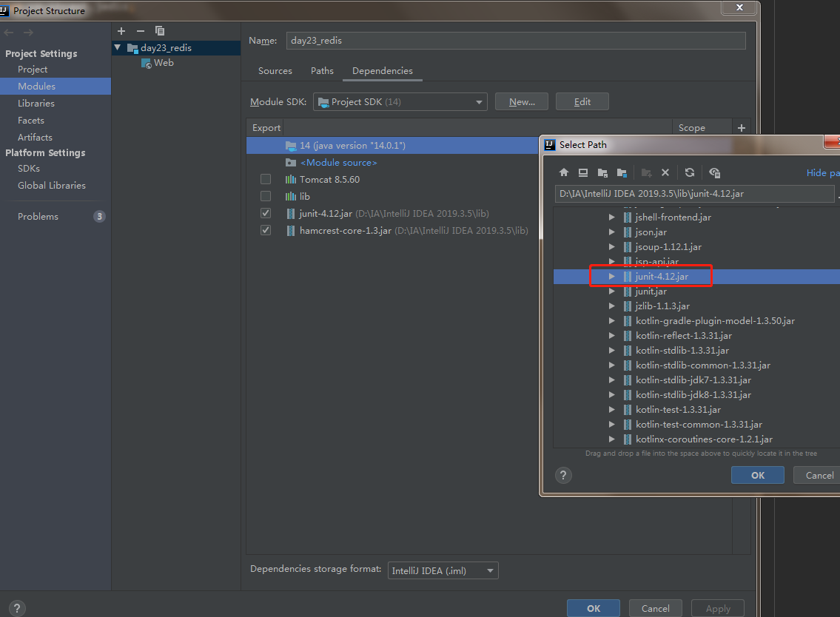Viewport: 840px width, 617px height.
Task: Toggle show hidden files icon in Select Path
Action: pos(715,172)
